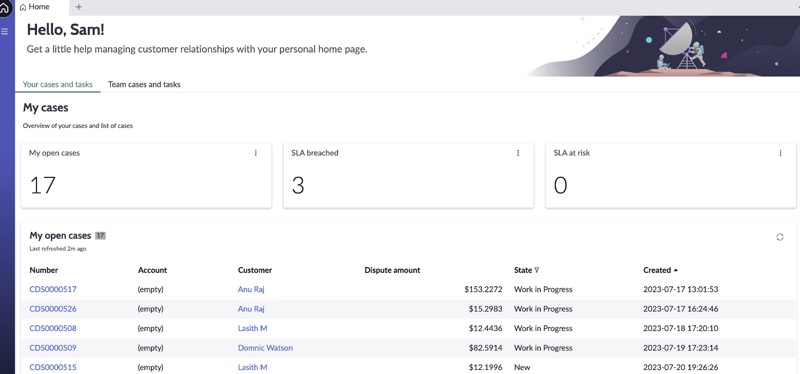Open the options menu on SLA at risk card
This screenshot has width=800, height=374.
pos(780,153)
